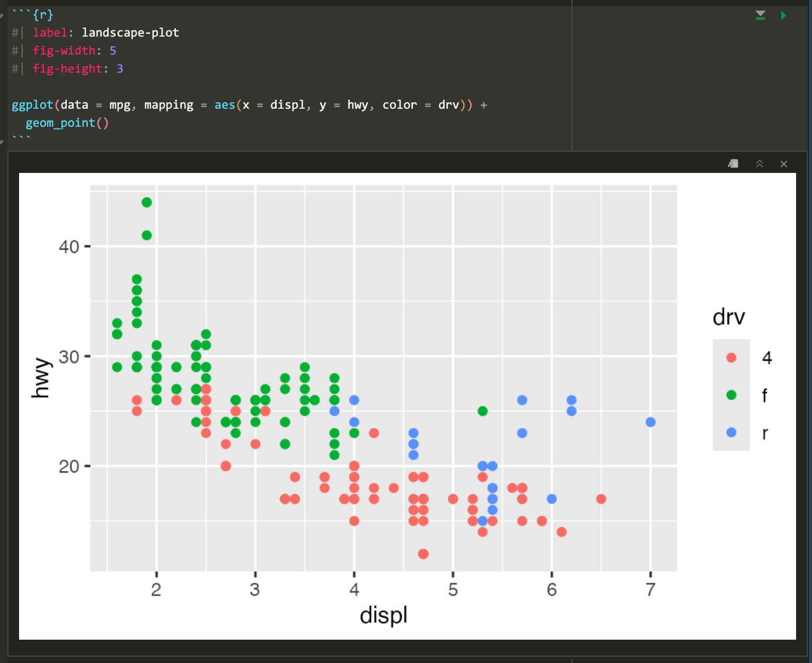Screen dimensions: 812x663
Task: Fold the code chunk at {r} line
Action: pos(2,15)
